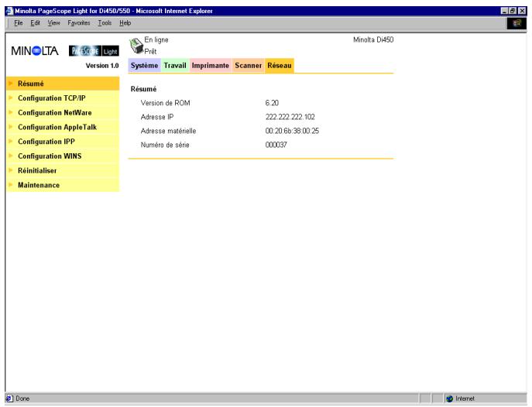Click the serial number 000037

pyautogui.click(x=276, y=145)
